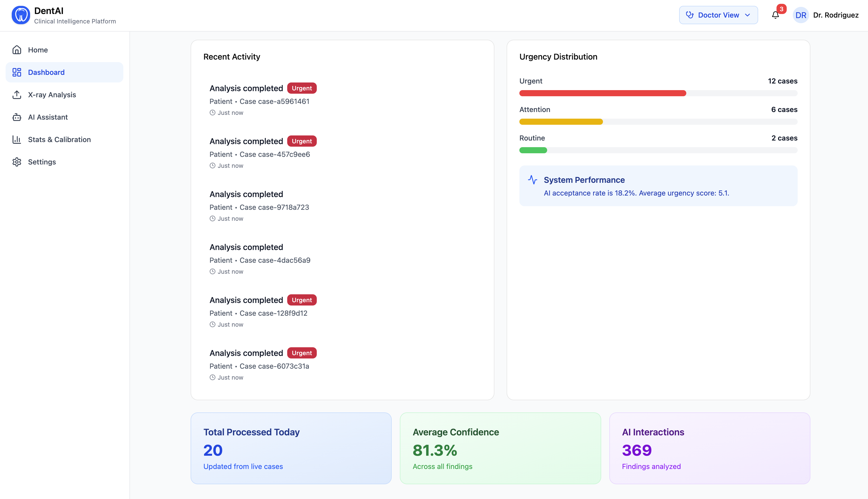Click the DR user avatar
868x499 pixels.
click(800, 15)
